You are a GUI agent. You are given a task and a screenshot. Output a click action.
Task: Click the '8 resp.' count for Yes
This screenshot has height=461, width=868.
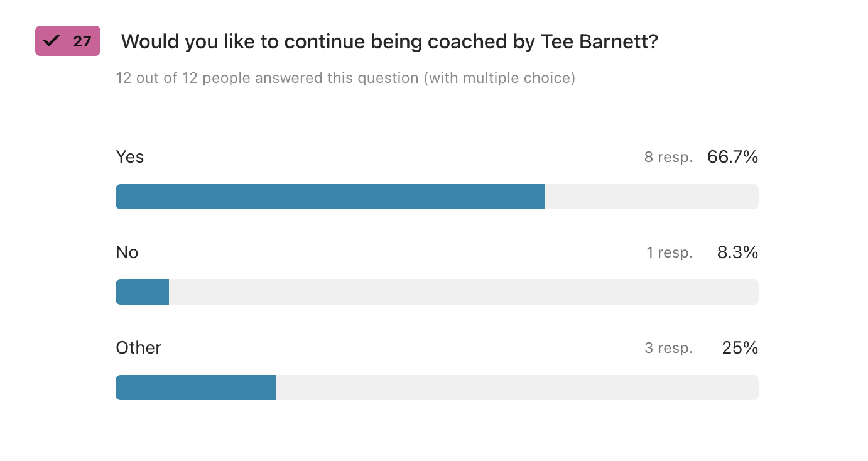click(668, 158)
